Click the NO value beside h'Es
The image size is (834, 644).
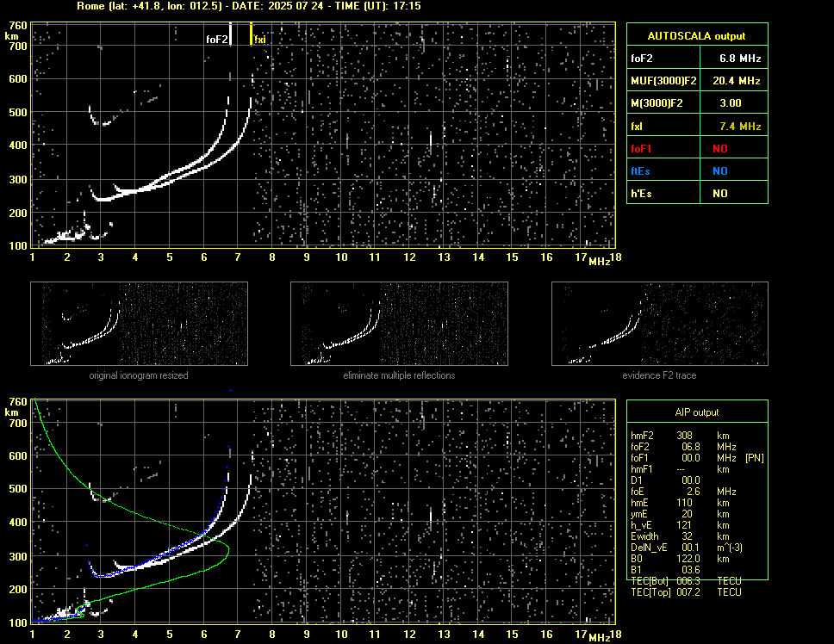[x=720, y=194]
